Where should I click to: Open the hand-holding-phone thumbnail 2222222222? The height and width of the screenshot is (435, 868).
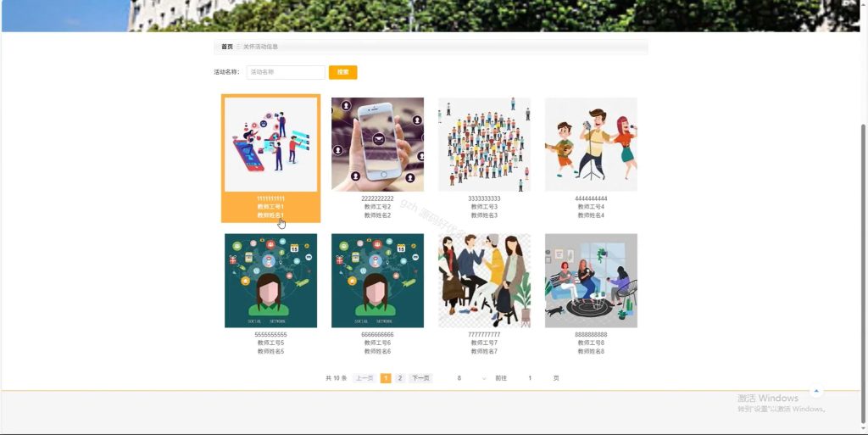(377, 144)
